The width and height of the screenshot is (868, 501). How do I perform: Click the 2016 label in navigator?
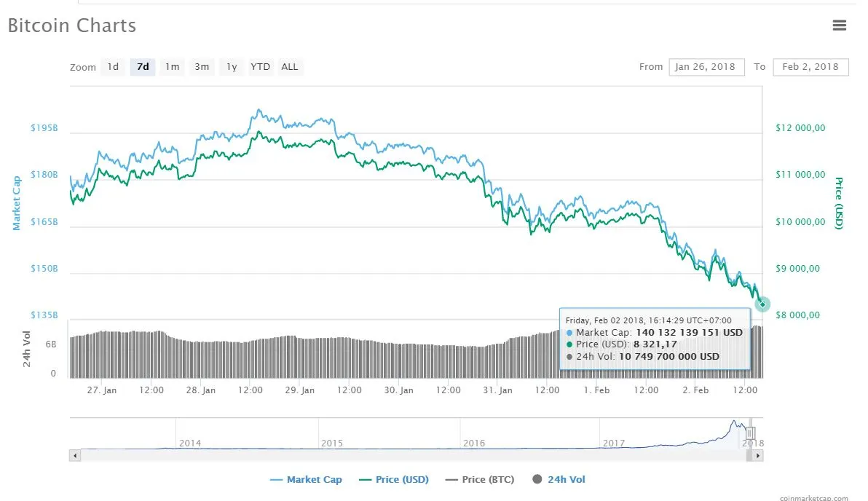click(x=474, y=443)
